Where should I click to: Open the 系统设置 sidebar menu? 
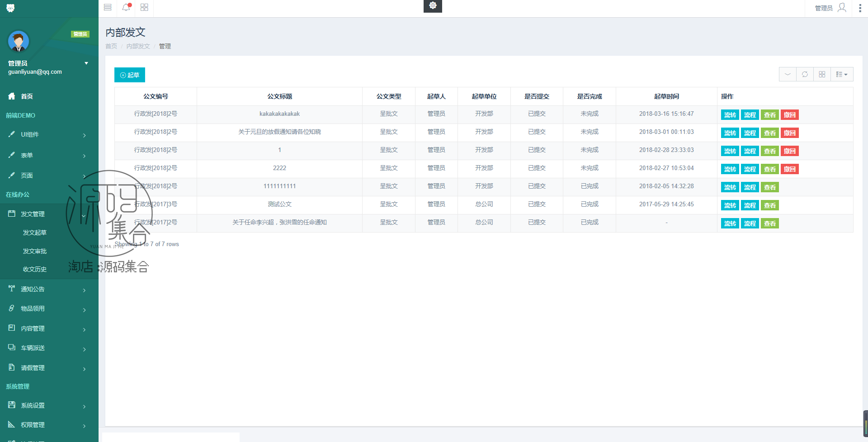tap(49, 405)
